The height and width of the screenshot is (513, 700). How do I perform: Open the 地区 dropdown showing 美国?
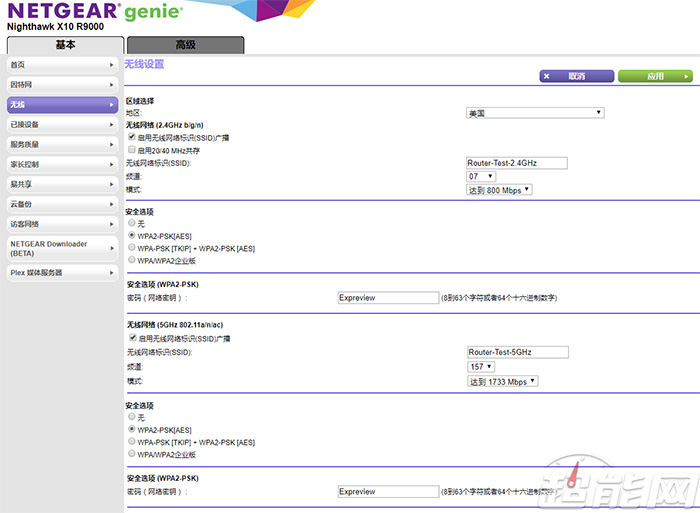[x=535, y=113]
